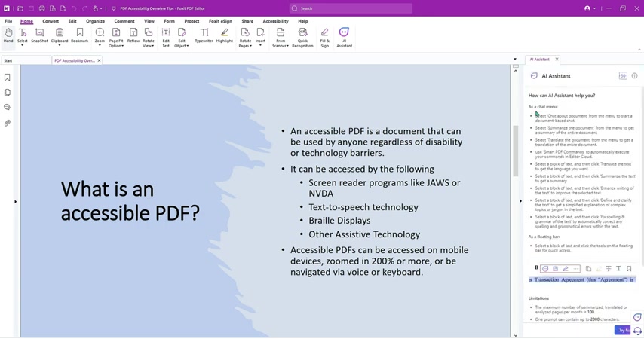Click the 'Other Assistive Technology' bullet
This screenshot has width=644, height=339.
tap(364, 234)
